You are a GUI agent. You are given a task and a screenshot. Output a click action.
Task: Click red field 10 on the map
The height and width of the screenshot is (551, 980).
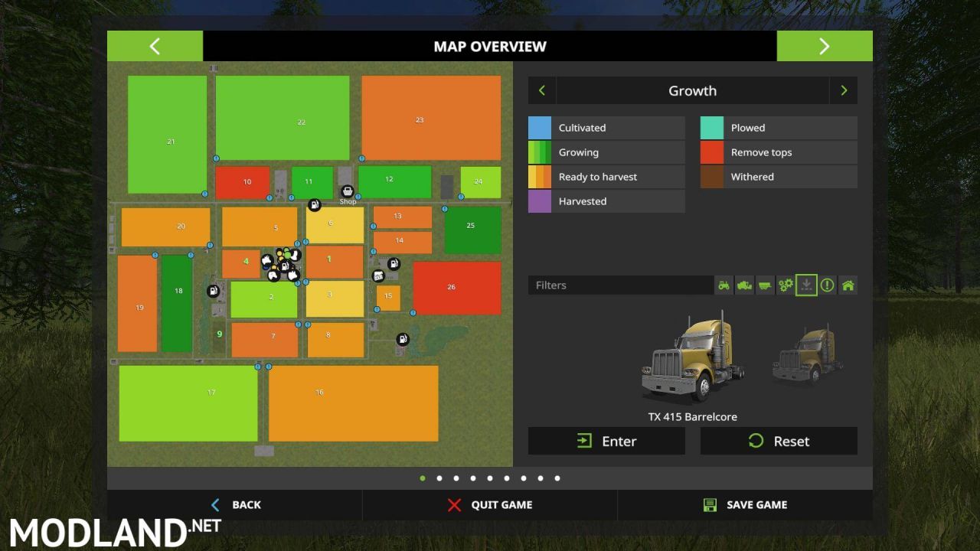coord(243,183)
